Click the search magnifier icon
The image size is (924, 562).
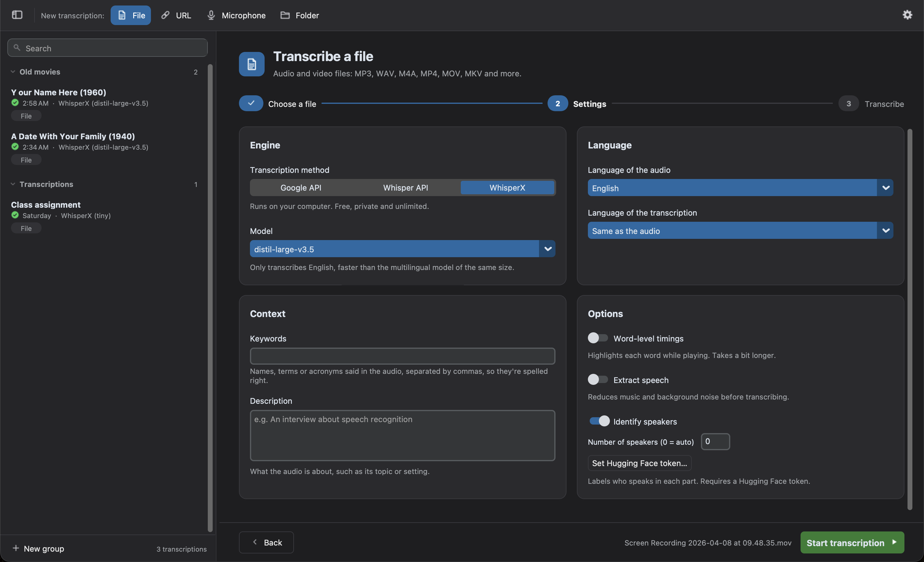16,48
